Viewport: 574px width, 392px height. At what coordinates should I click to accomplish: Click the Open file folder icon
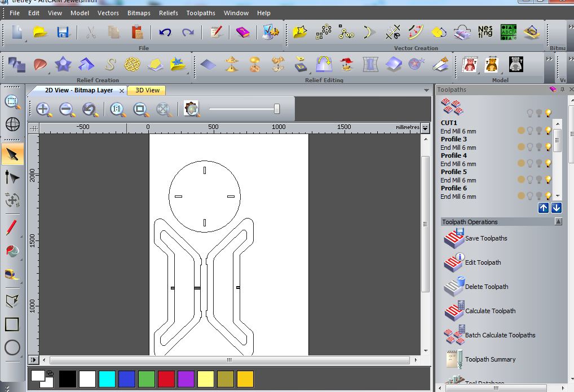[x=40, y=32]
